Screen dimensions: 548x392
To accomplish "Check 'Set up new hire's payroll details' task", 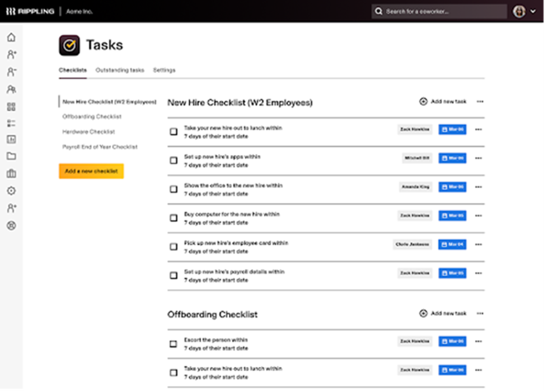I will (x=174, y=275).
